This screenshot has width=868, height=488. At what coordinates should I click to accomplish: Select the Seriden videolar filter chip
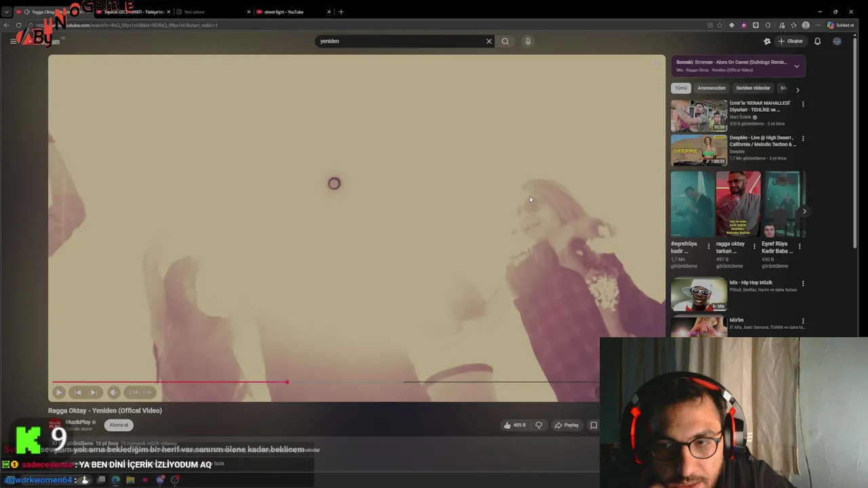coord(753,88)
